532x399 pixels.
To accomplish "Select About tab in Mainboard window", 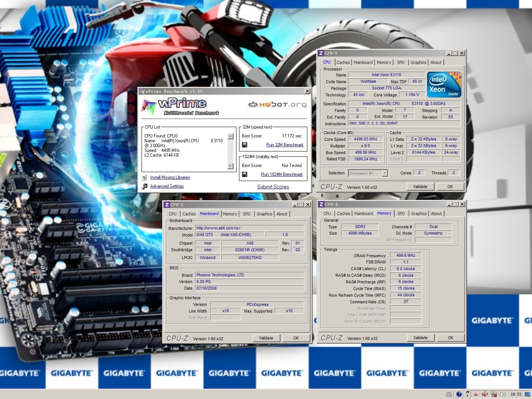I will tap(282, 214).
